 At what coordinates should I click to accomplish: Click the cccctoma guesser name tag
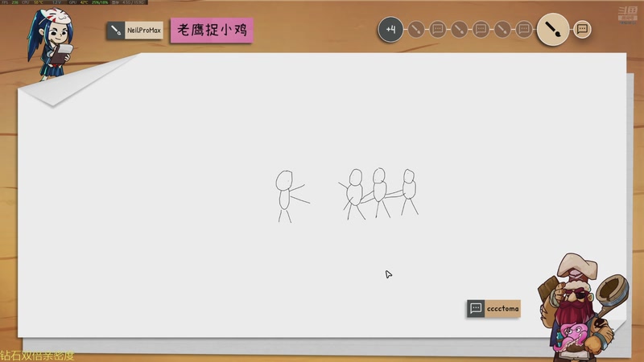point(502,309)
